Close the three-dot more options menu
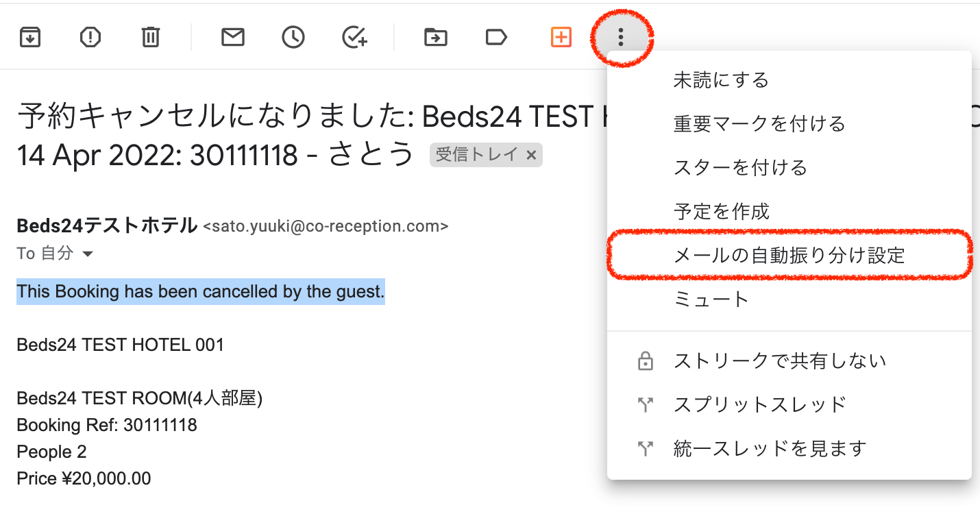Image resolution: width=980 pixels, height=514 pixels. (x=621, y=37)
